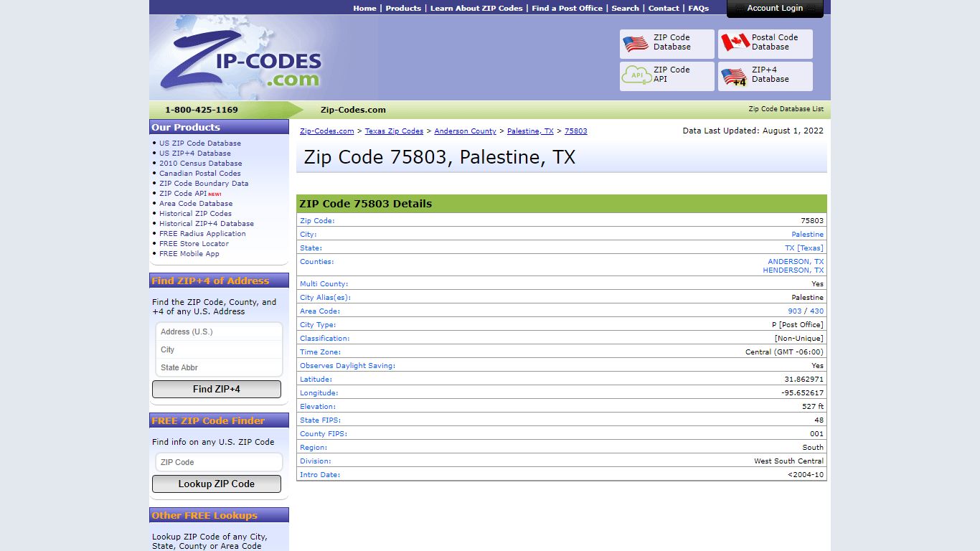This screenshot has height=551, width=980.
Task: Click the County FIPS: label
Action: coord(324,434)
